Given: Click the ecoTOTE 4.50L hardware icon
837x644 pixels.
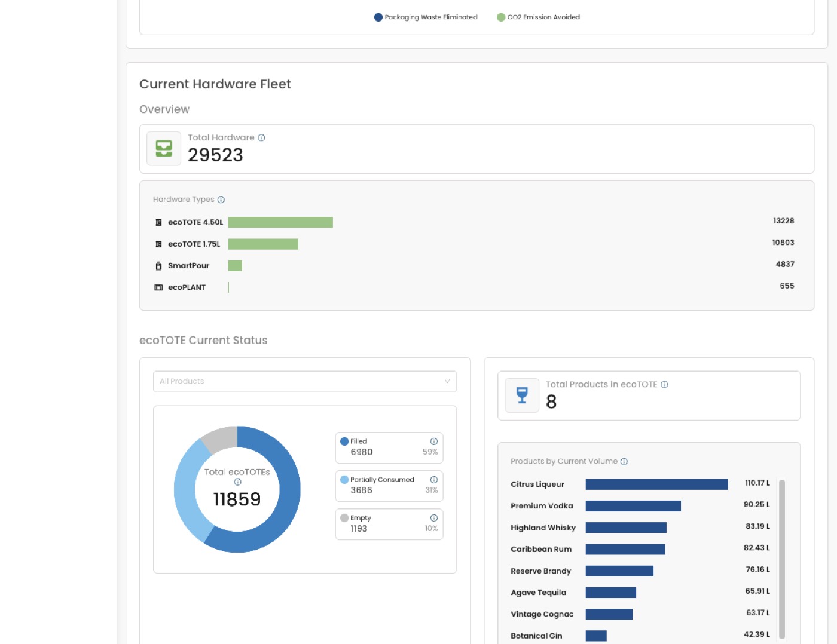Looking at the screenshot, I should tap(158, 222).
